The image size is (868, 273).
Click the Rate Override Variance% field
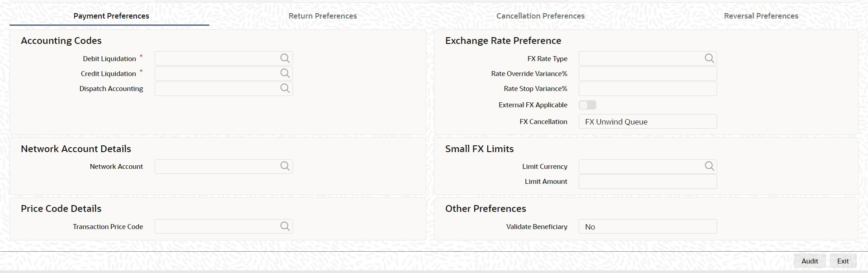pyautogui.click(x=647, y=73)
